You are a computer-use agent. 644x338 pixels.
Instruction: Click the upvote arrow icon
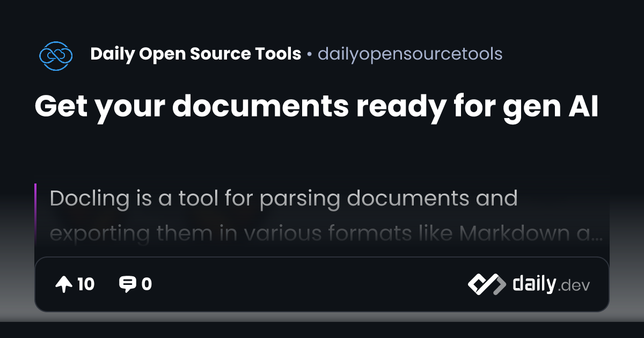[x=64, y=284]
